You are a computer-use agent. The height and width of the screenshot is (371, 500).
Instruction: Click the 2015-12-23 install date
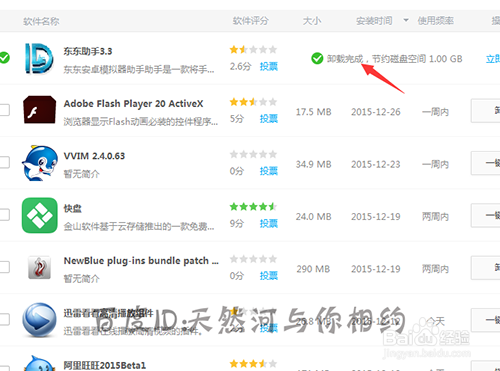(376, 164)
